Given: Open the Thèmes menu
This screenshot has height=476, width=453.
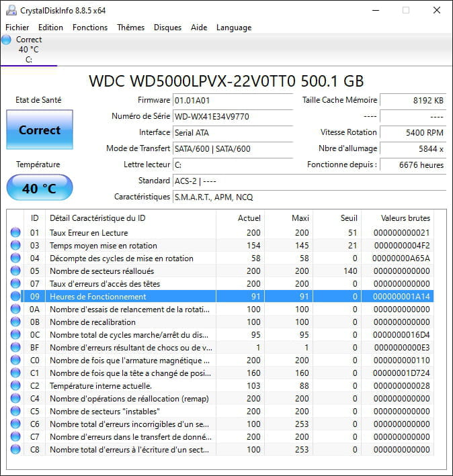Looking at the screenshot, I should coord(130,28).
